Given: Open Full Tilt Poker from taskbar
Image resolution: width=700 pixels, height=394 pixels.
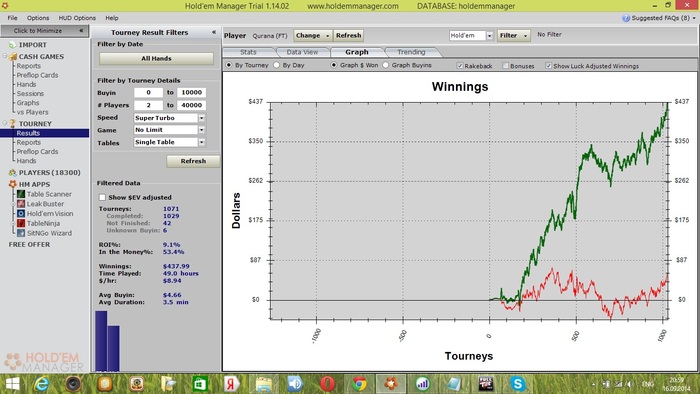Looking at the screenshot, I should 486,384.
